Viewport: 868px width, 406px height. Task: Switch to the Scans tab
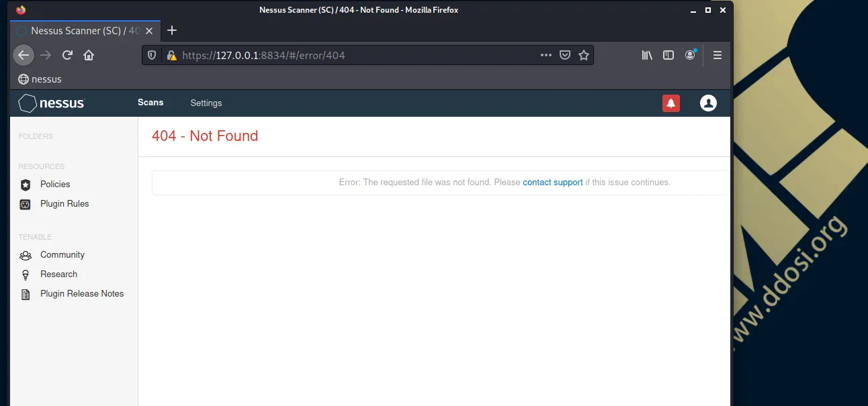point(150,103)
